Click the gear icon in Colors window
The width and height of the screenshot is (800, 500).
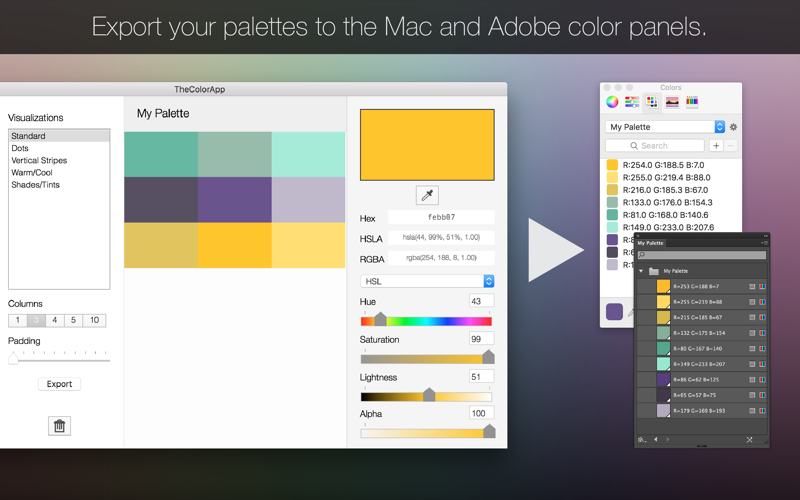tap(733, 127)
